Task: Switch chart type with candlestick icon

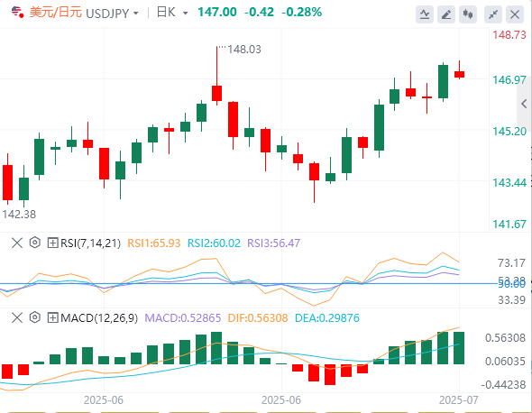Action: tap(468, 14)
